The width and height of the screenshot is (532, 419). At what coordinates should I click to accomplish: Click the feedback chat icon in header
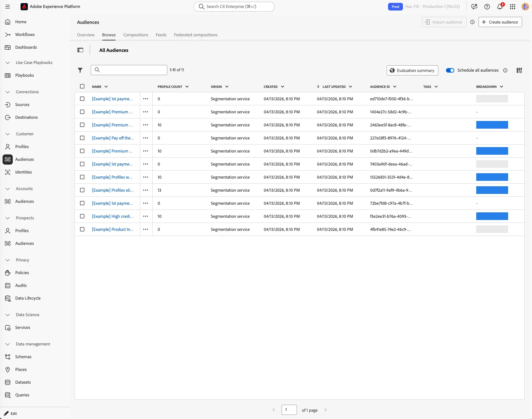tap(474, 6)
